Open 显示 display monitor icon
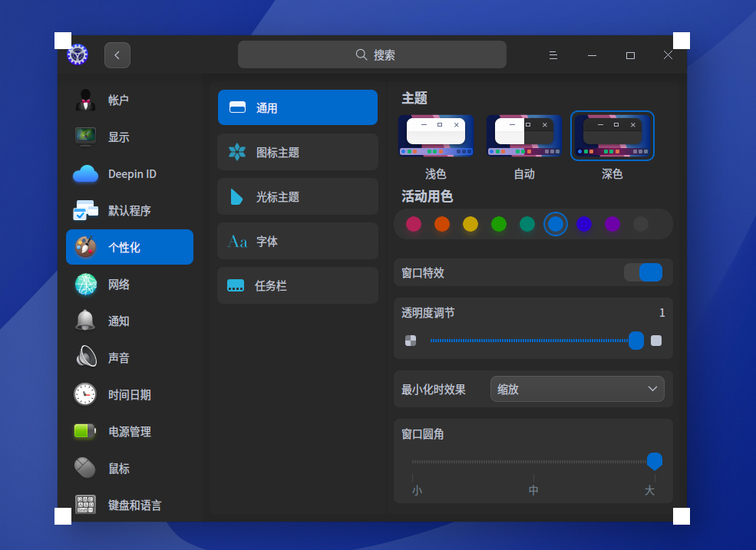The height and width of the screenshot is (550, 756). (86, 137)
